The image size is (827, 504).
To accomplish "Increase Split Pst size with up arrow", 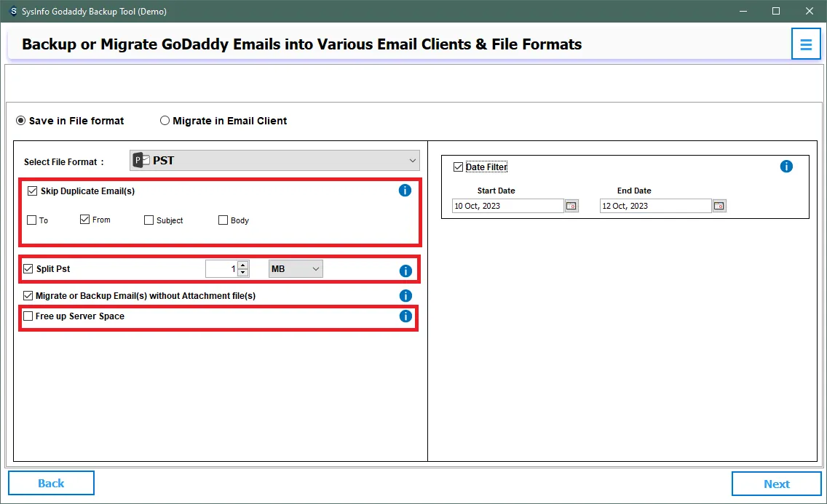I will [x=242, y=265].
